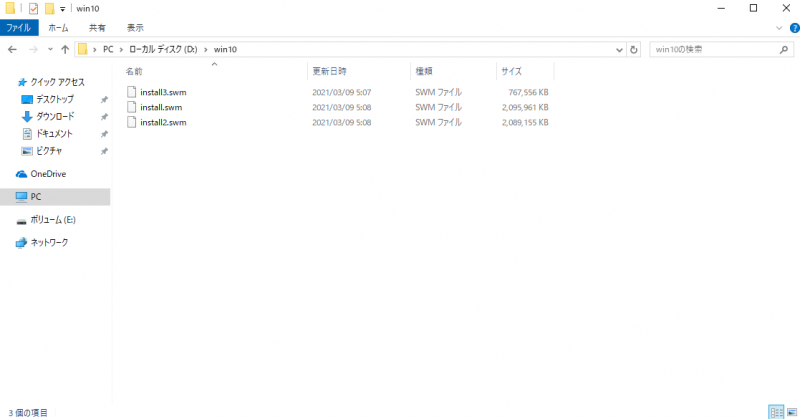Click the folder icon in the title bar
The height and width of the screenshot is (419, 800).
pyautogui.click(x=10, y=8)
